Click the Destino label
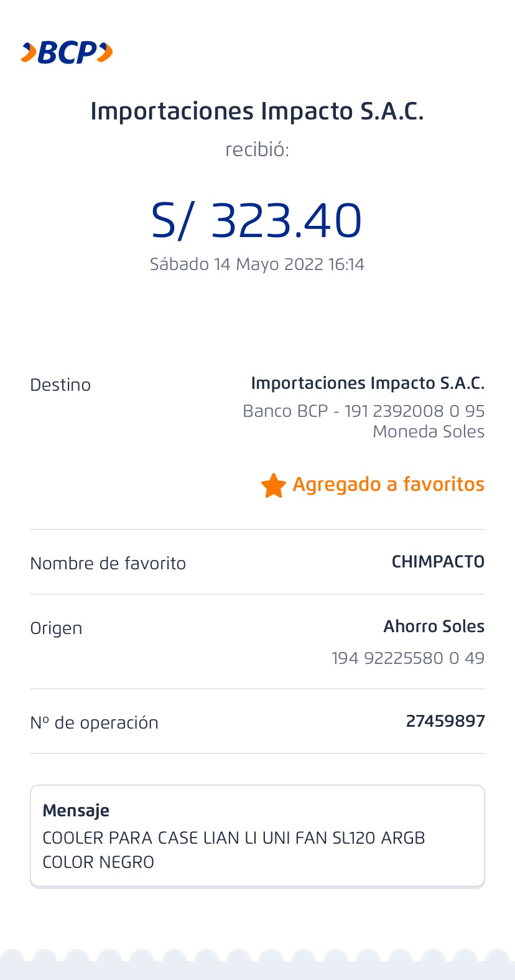This screenshot has width=515, height=980. (x=60, y=385)
